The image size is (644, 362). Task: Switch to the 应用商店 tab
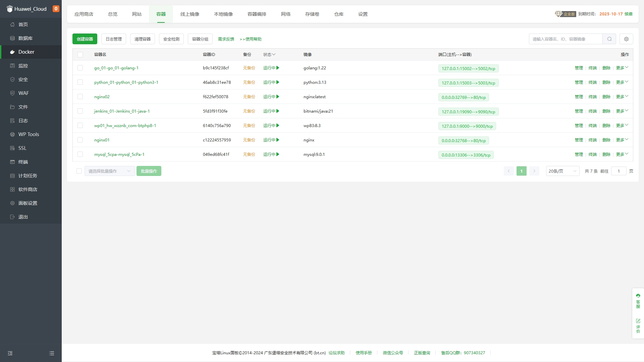coord(84,14)
